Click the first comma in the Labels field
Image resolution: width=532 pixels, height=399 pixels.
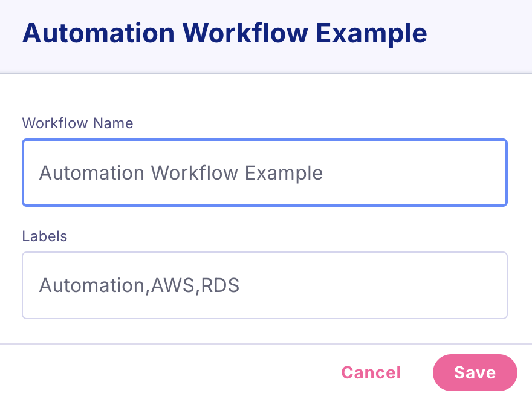click(x=148, y=288)
